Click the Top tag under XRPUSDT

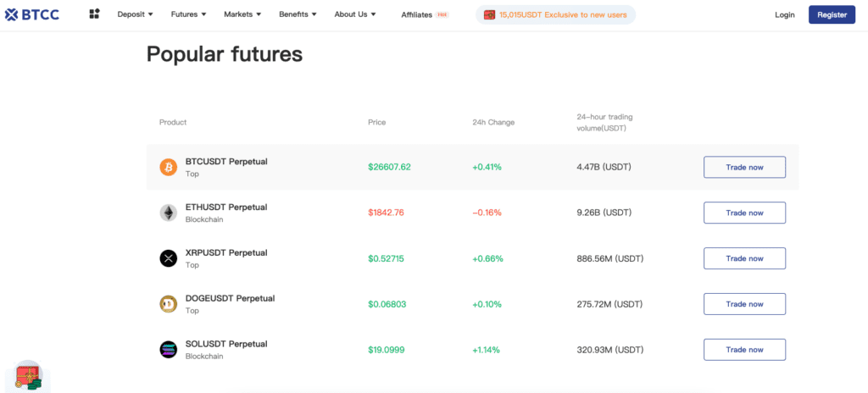point(192,265)
